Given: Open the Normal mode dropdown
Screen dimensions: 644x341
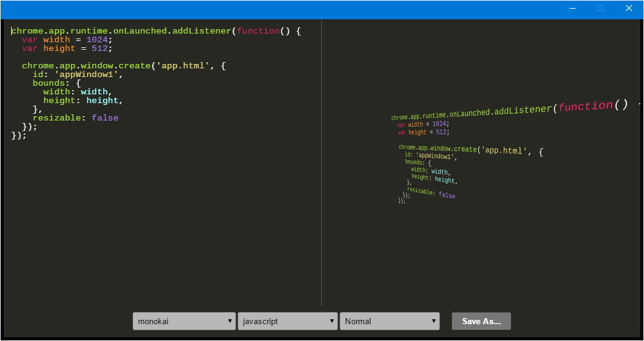Looking at the screenshot, I should 389,321.
